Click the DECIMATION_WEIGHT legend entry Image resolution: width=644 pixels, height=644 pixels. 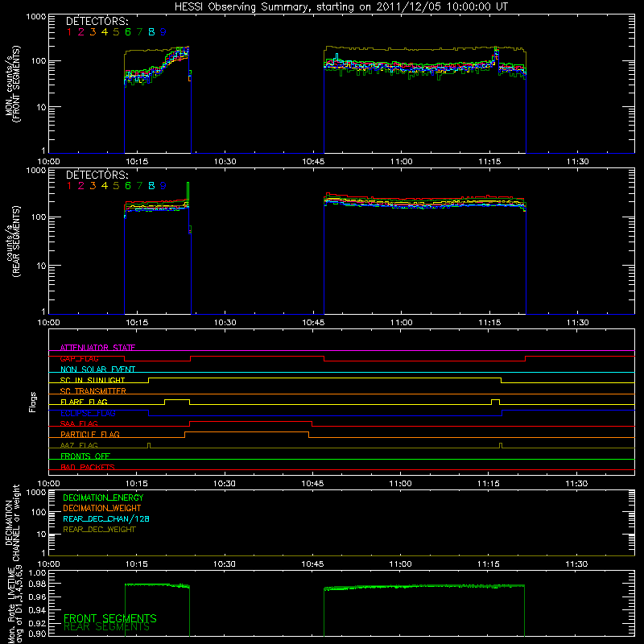(102, 508)
